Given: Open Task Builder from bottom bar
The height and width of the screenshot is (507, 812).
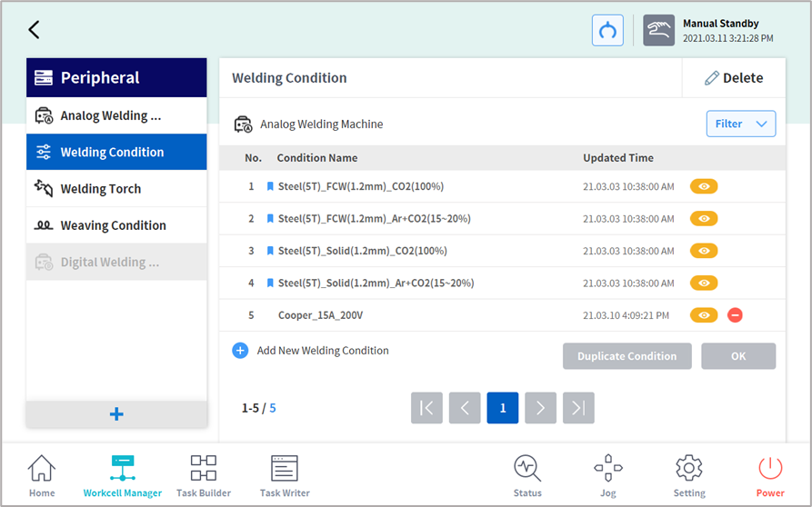Looking at the screenshot, I should pos(203,475).
